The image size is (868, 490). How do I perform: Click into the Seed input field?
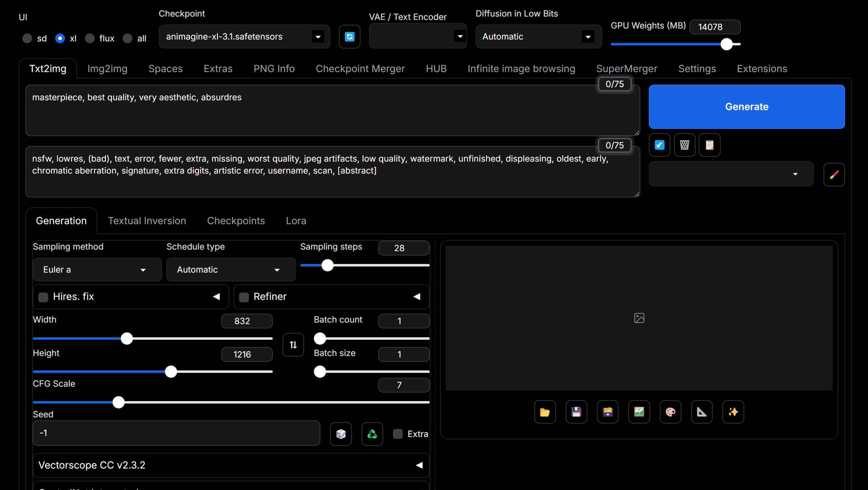coord(176,433)
